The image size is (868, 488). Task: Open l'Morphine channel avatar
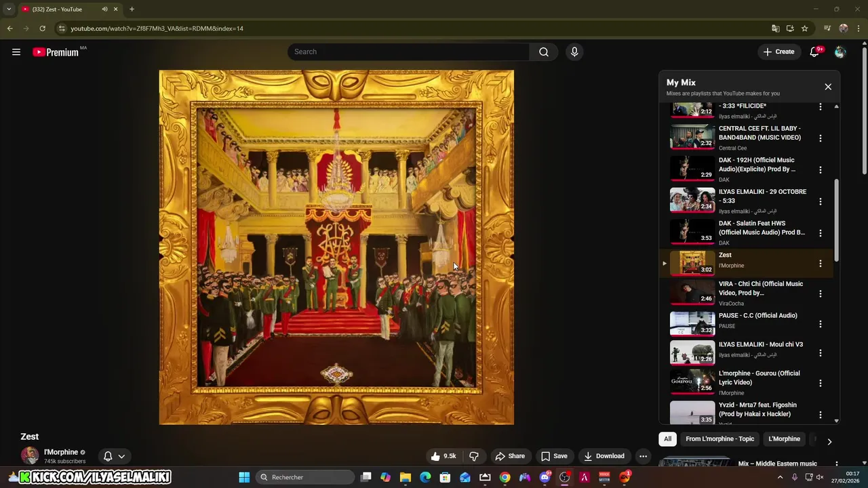point(30,456)
